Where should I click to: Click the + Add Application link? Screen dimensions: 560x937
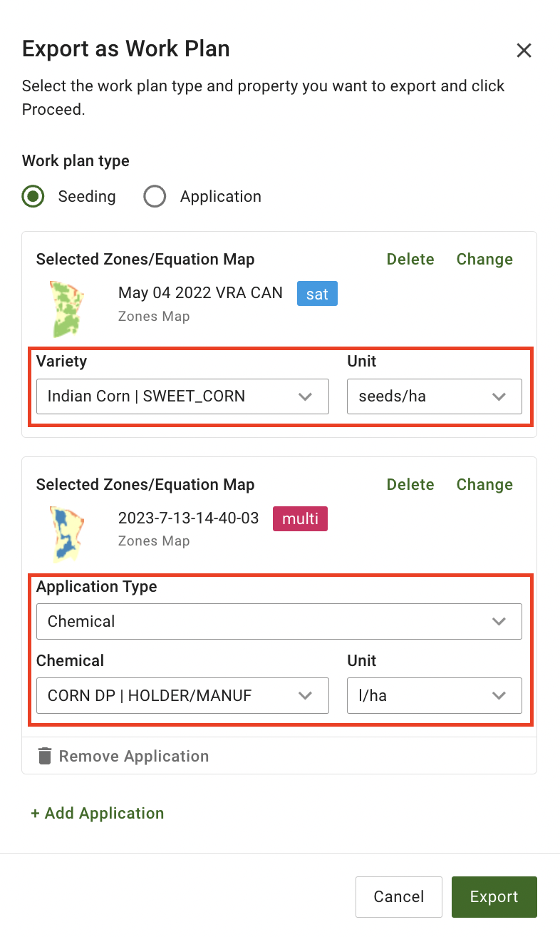click(98, 813)
